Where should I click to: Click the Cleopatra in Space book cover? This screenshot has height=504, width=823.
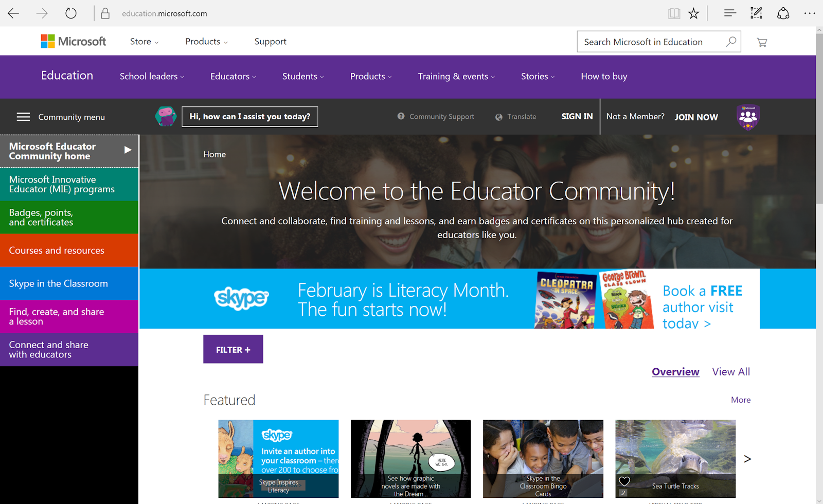click(x=565, y=300)
